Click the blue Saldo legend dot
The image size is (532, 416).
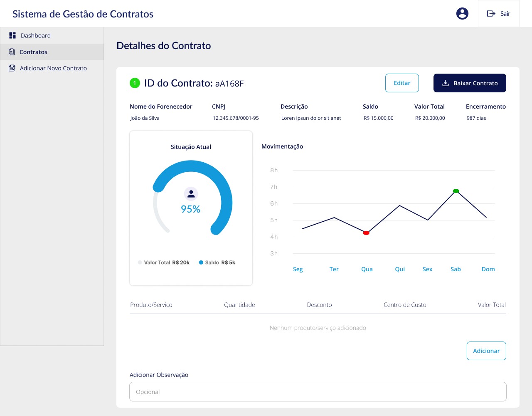click(x=201, y=262)
